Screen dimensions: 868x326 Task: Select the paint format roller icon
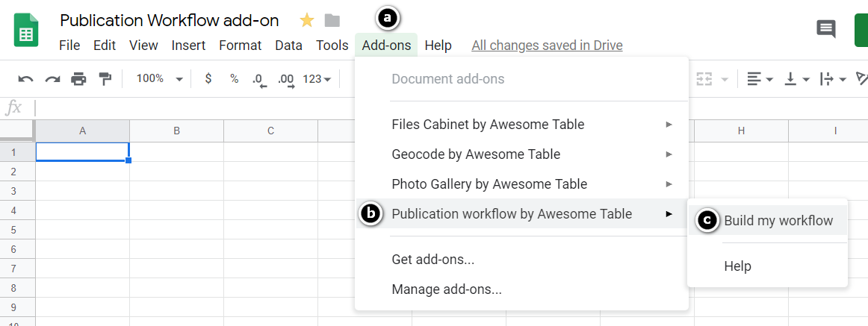pyautogui.click(x=105, y=79)
